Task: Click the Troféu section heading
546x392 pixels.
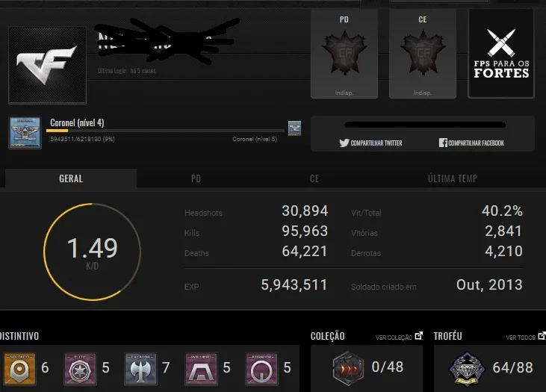Action: click(x=448, y=336)
